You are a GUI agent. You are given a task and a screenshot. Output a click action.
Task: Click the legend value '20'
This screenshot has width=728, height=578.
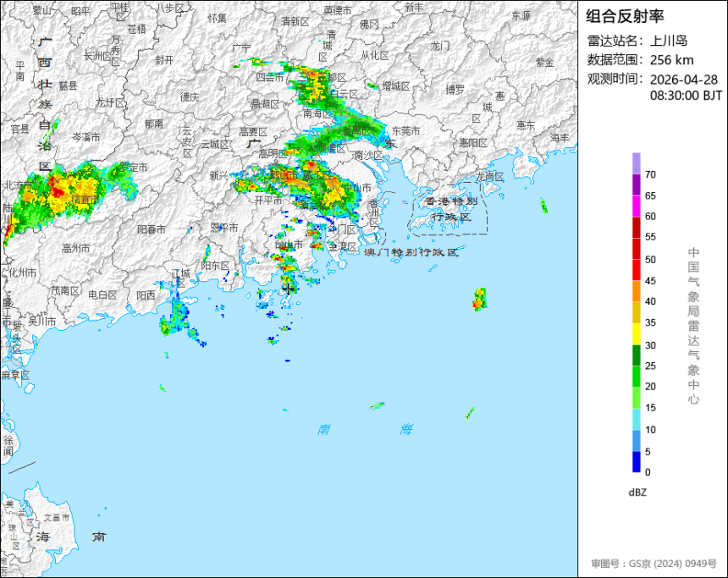[x=650, y=386]
